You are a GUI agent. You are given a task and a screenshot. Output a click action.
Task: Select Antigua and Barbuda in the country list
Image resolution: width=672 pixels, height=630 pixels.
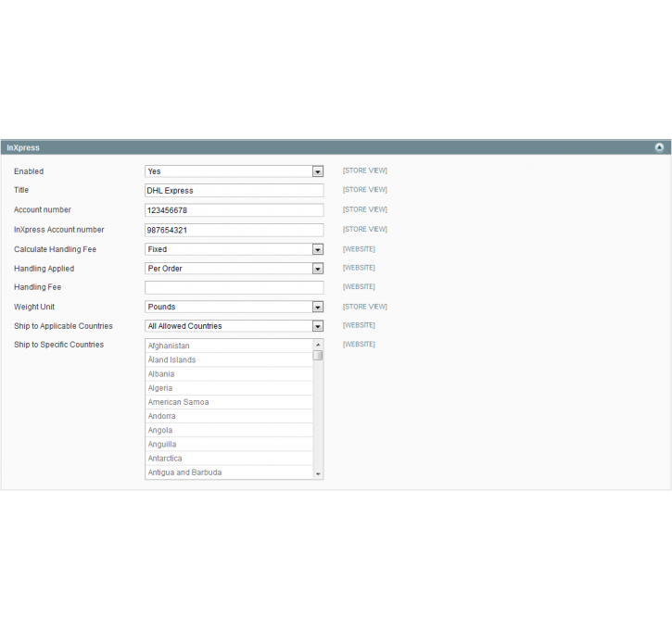[229, 472]
